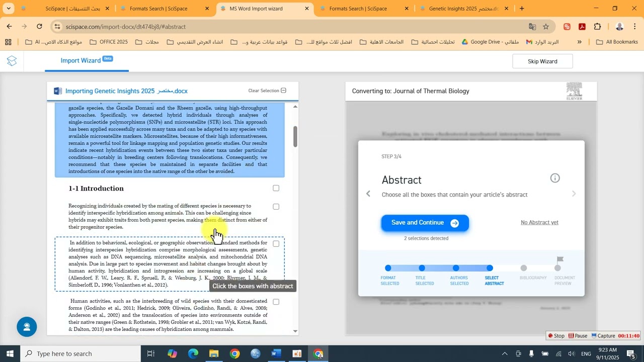Click the document panel scrollbar down arrow

point(295,331)
